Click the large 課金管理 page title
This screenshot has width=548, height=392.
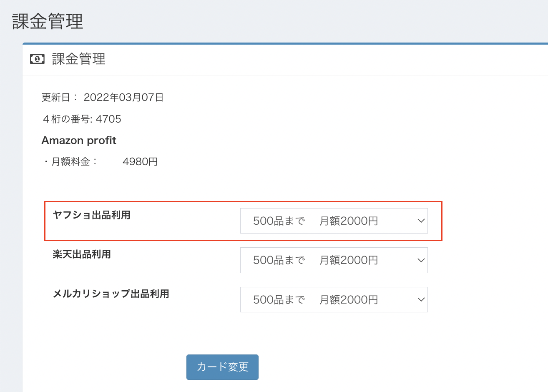tap(48, 21)
